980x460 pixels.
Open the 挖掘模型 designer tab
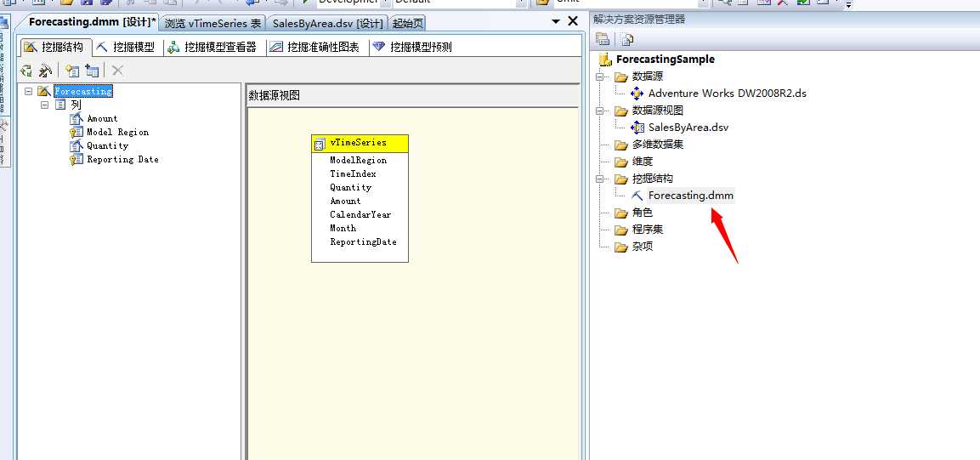pyautogui.click(x=127, y=47)
